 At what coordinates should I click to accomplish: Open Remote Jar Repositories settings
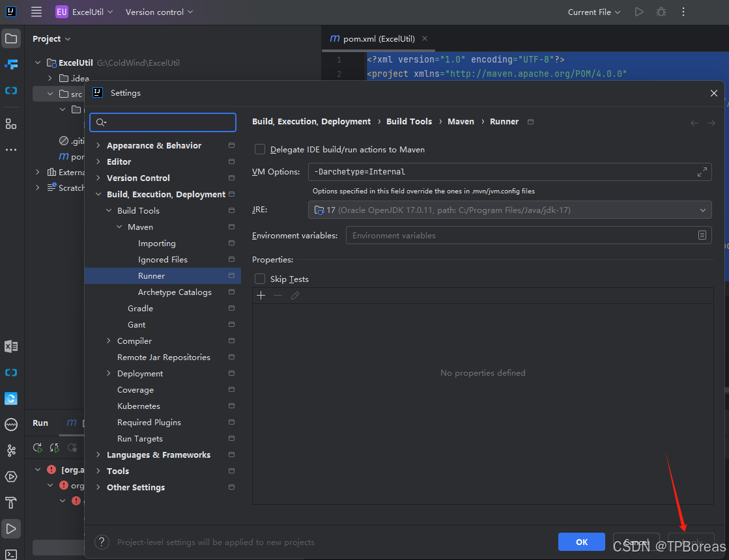(x=164, y=357)
